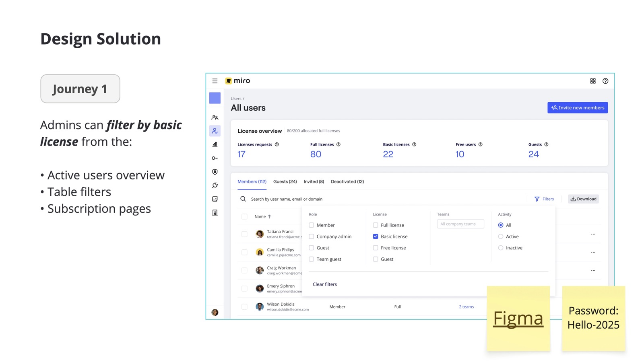Check the Team guest role checkbox
This screenshot has width=644, height=362.
[312, 259]
